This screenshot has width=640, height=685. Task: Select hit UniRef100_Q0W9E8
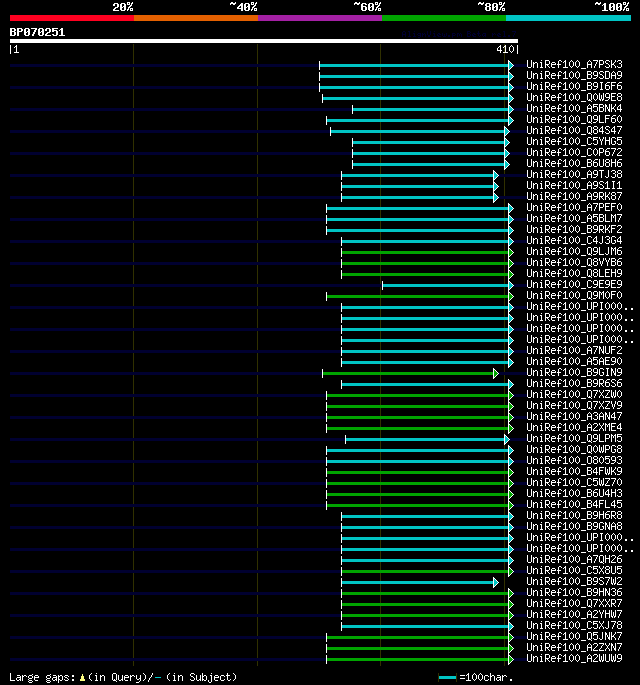point(574,97)
